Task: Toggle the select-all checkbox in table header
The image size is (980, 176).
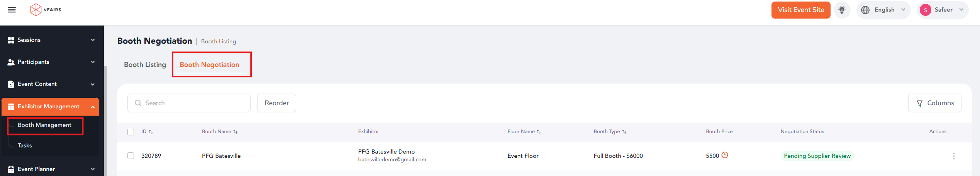Action: tap(131, 132)
